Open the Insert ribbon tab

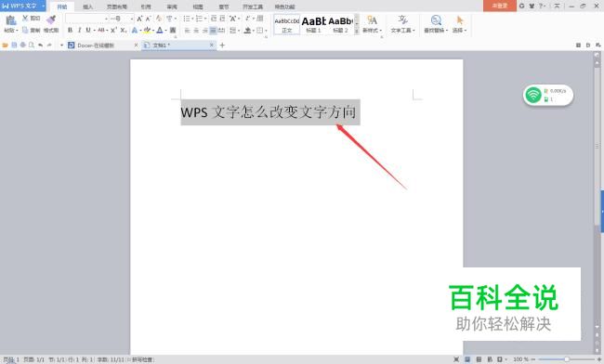(88, 6)
